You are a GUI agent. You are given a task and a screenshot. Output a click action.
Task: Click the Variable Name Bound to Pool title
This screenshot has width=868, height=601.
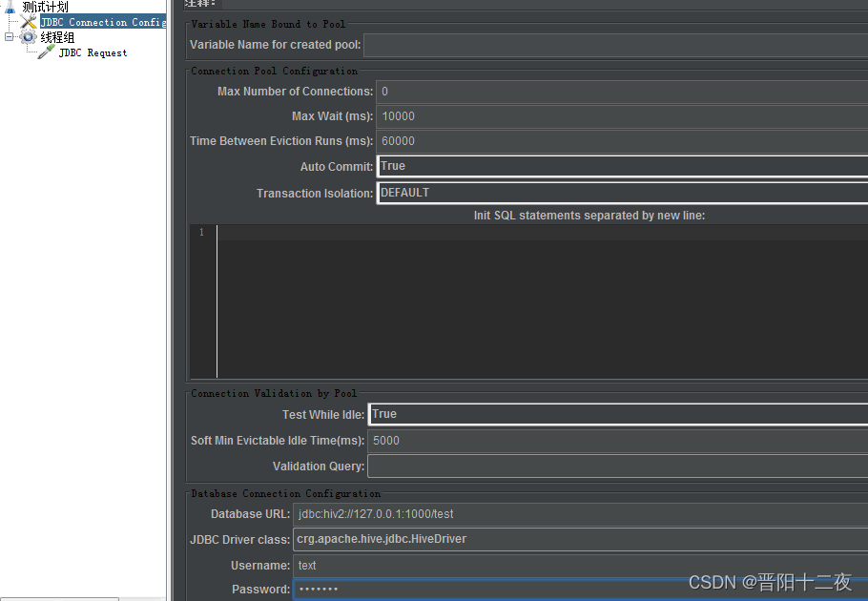point(268,25)
